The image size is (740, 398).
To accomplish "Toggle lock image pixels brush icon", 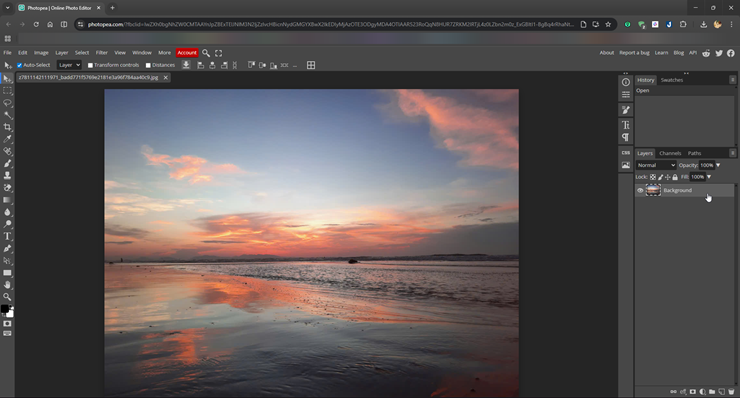I will tap(661, 177).
